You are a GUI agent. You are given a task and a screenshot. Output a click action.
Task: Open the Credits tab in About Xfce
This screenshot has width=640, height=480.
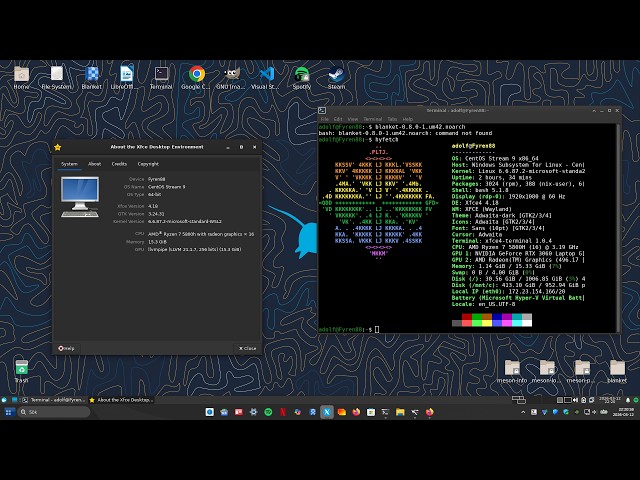point(119,164)
